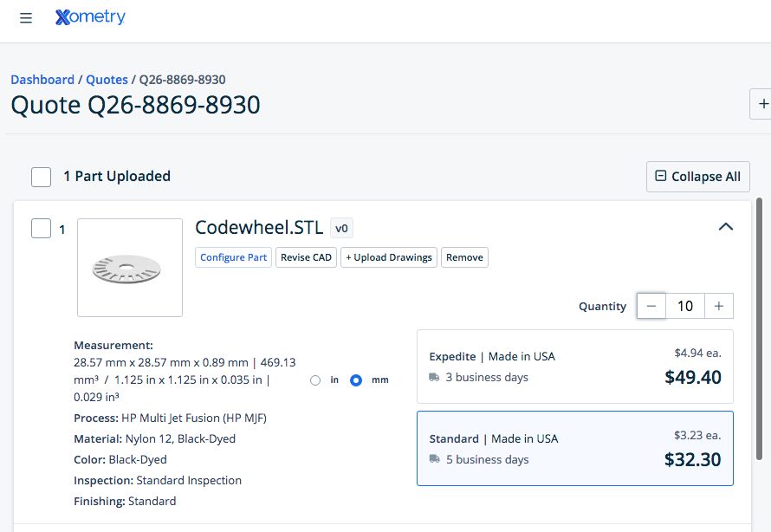The width and height of the screenshot is (771, 532).
Task: Remove the Codewheel part
Action: pyautogui.click(x=464, y=257)
